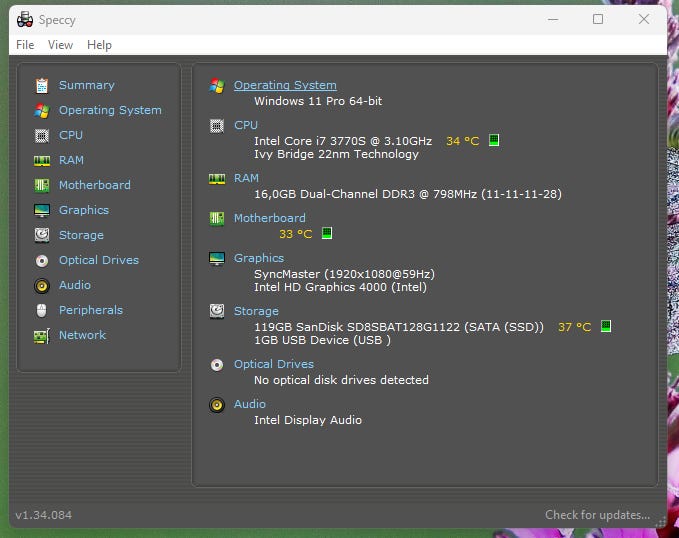Click 'No optical disk drives detected' text
This screenshot has height=538, width=679.
tap(341, 380)
